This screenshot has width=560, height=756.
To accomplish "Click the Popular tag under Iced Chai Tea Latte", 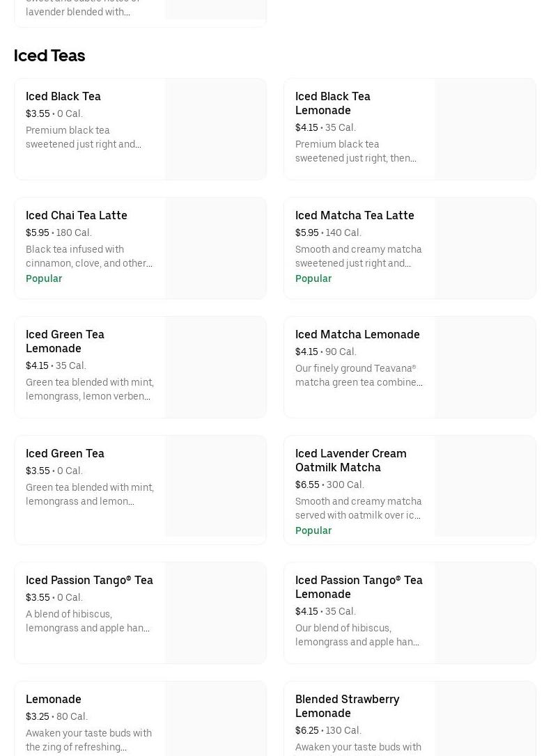I will 44,278.
